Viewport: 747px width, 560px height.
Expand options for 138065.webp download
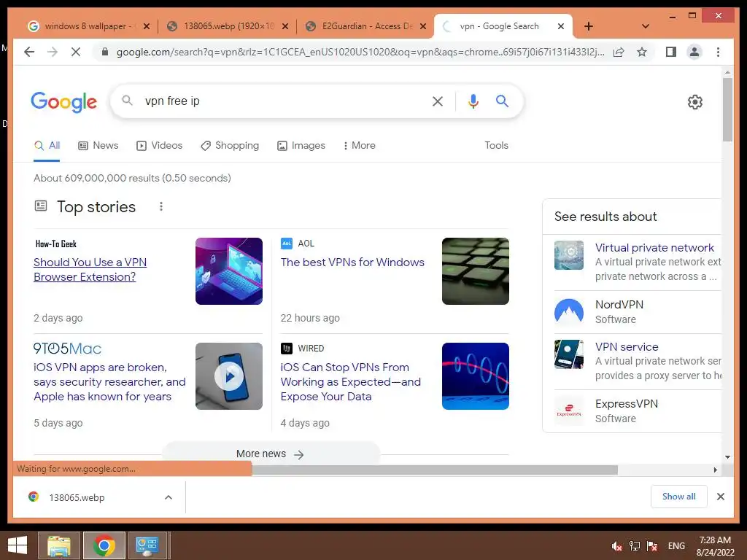[169, 497]
